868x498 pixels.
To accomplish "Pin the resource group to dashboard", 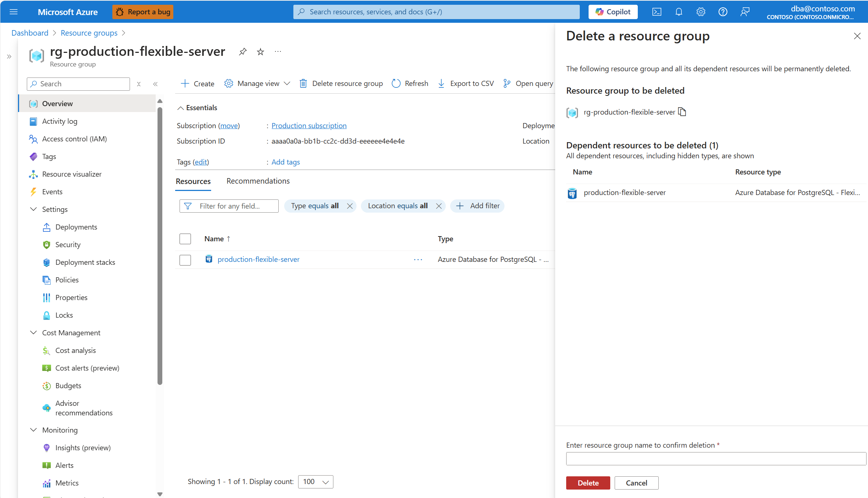I will click(242, 52).
